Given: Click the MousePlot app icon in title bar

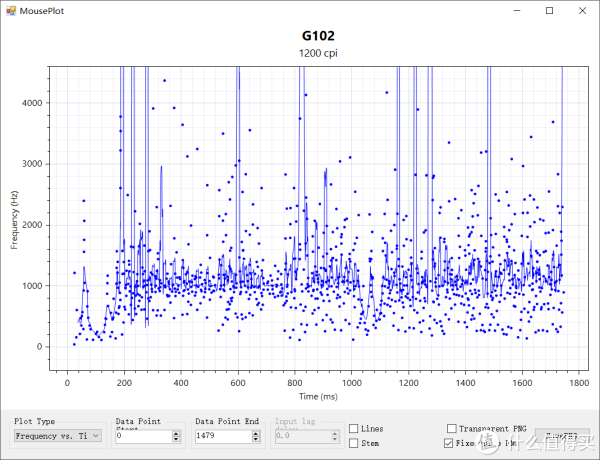Looking at the screenshot, I should pos(11,10).
